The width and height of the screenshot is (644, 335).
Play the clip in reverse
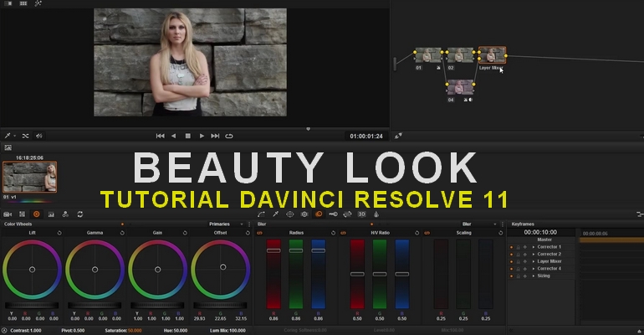coord(174,136)
